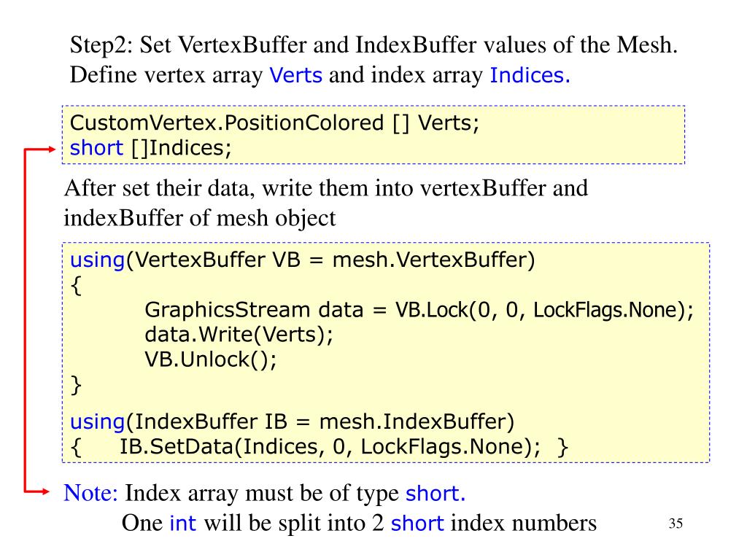
Task: Click the blue short keyword in code
Action: (96, 147)
